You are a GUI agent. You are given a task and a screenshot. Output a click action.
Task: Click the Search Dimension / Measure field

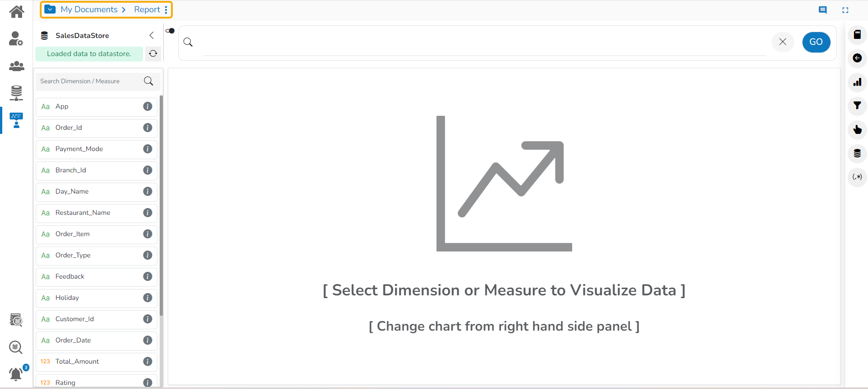pyautogui.click(x=90, y=81)
